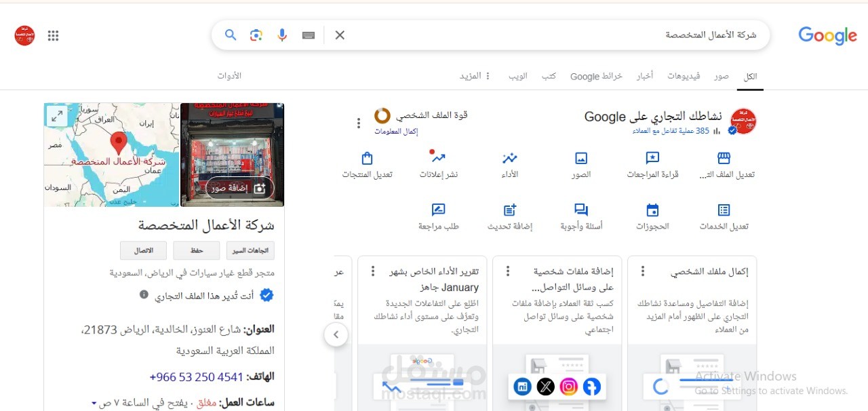Switch to the فيديوهات tab
The width and height of the screenshot is (868, 411).
683,76
